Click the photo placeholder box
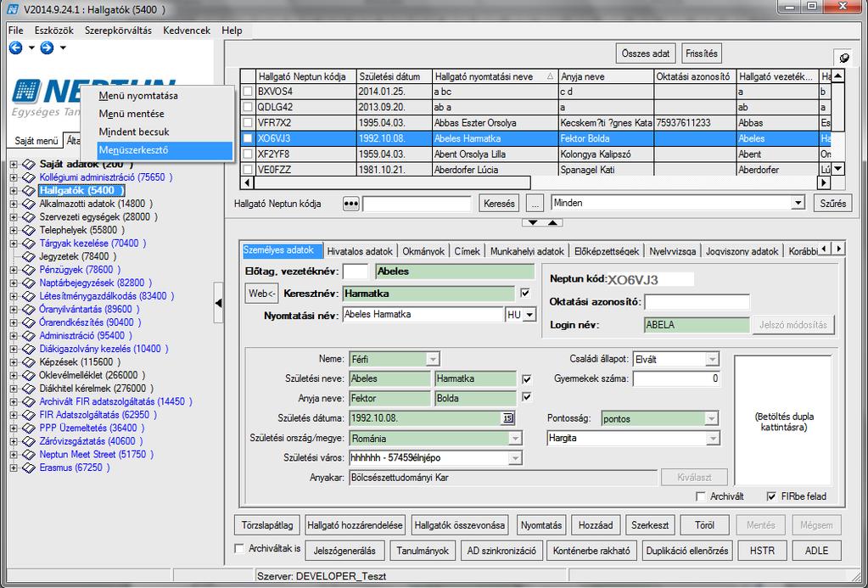 click(783, 422)
